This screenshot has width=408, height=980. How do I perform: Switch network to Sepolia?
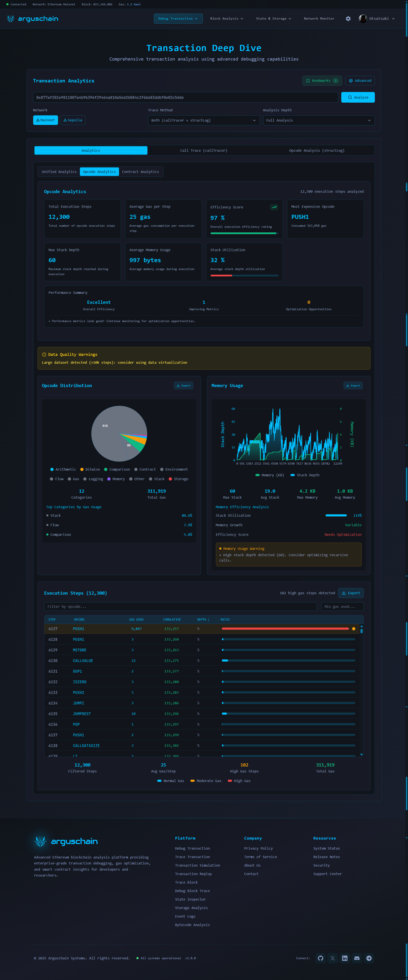(73, 120)
